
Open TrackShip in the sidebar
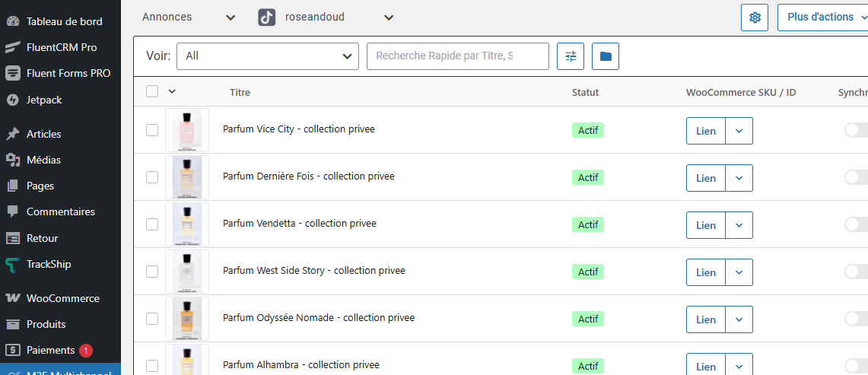[49, 264]
